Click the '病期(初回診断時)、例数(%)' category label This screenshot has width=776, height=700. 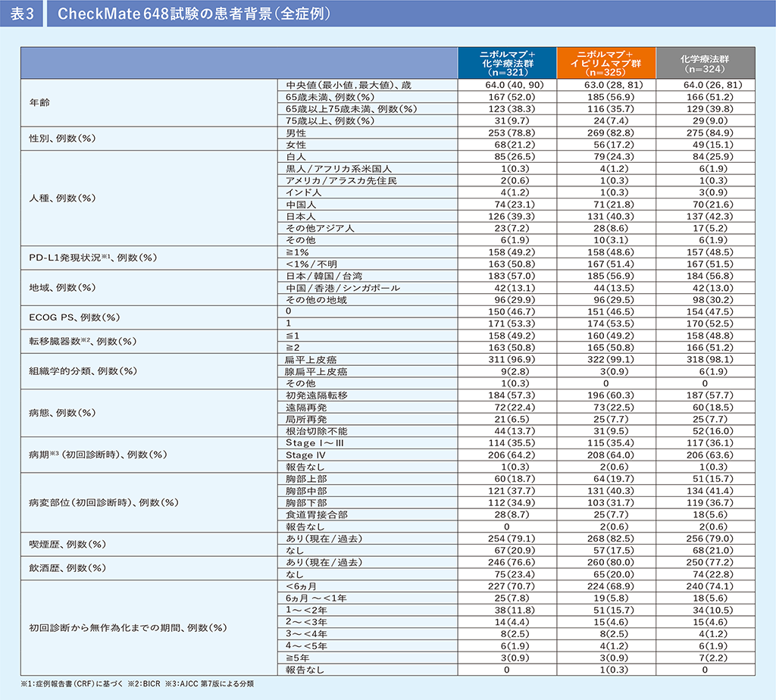tap(98, 455)
